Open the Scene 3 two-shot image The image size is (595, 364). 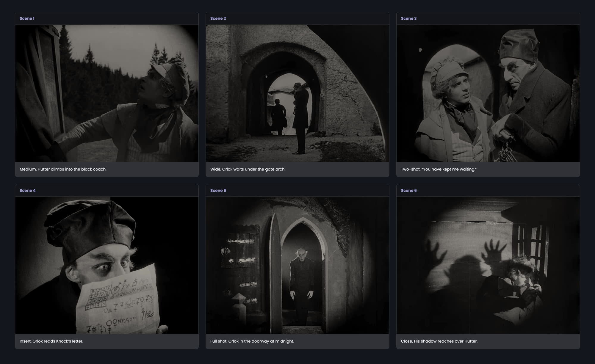tap(488, 93)
